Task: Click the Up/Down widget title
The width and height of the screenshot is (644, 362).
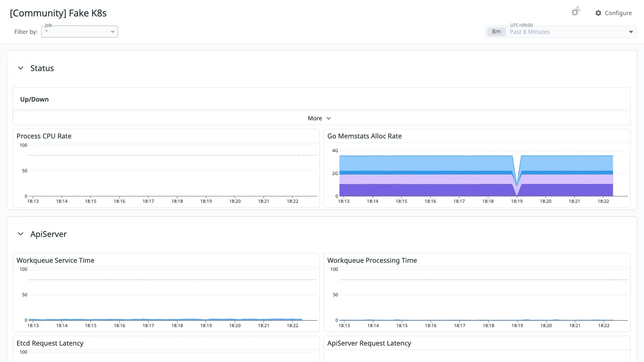Action: tap(34, 99)
